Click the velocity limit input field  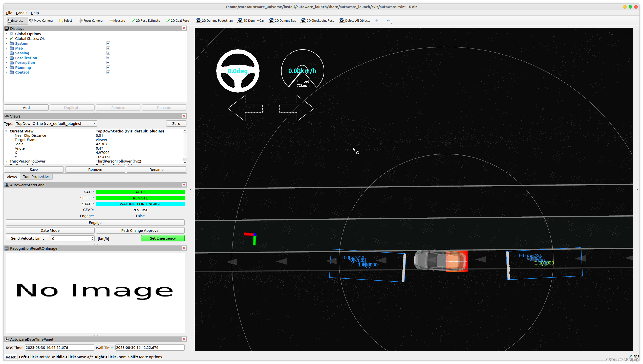(71, 238)
